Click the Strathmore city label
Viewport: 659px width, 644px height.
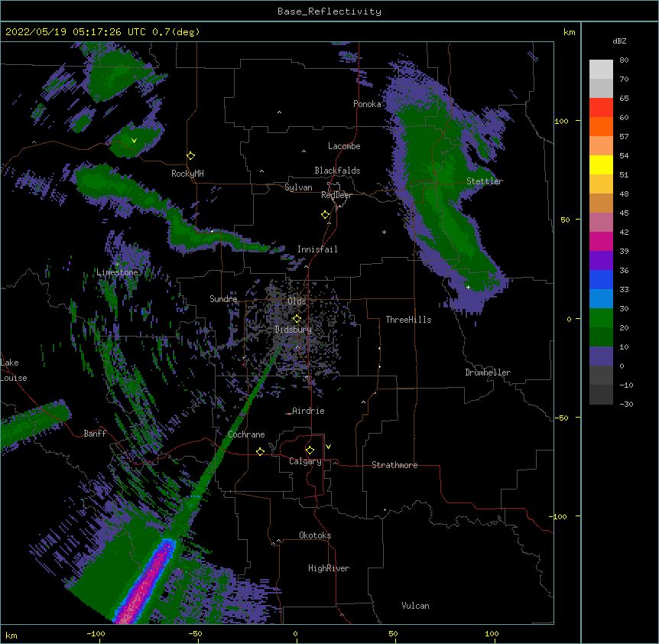[394, 465]
